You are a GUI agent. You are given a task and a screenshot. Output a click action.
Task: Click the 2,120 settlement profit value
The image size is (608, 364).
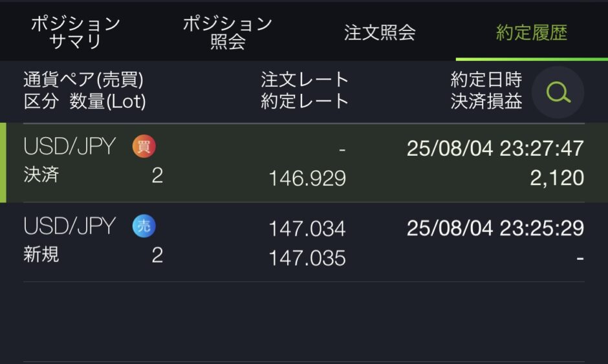557,178
